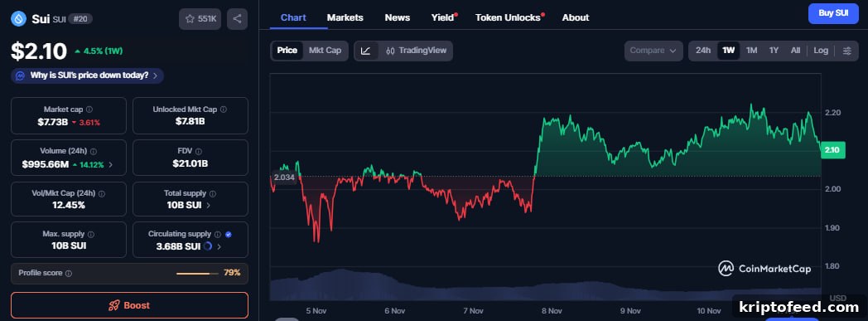Image resolution: width=868 pixels, height=321 pixels.
Task: Toggle Log scale on chart
Action: click(x=821, y=51)
